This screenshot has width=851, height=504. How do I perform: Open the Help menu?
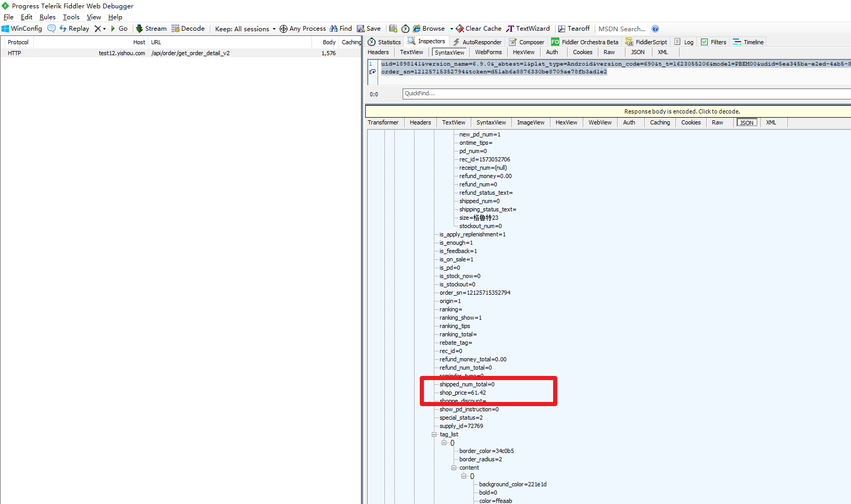[115, 17]
